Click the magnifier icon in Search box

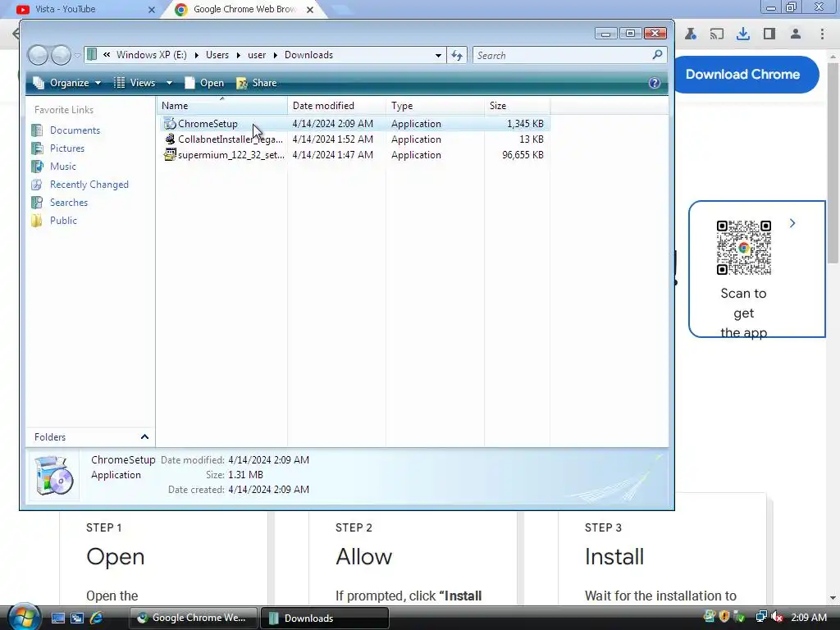pyautogui.click(x=657, y=55)
